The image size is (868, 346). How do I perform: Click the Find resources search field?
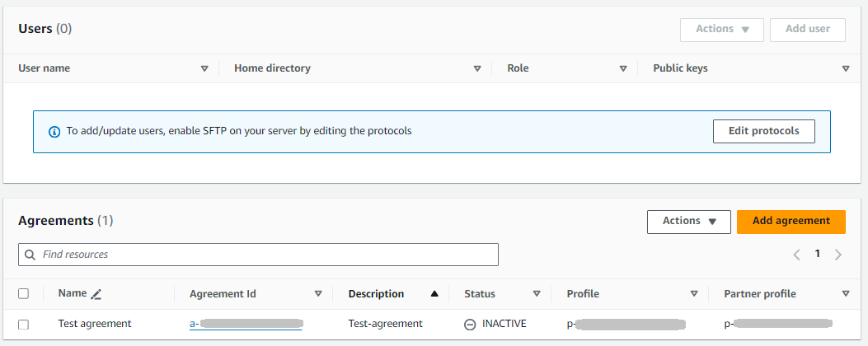click(264, 255)
